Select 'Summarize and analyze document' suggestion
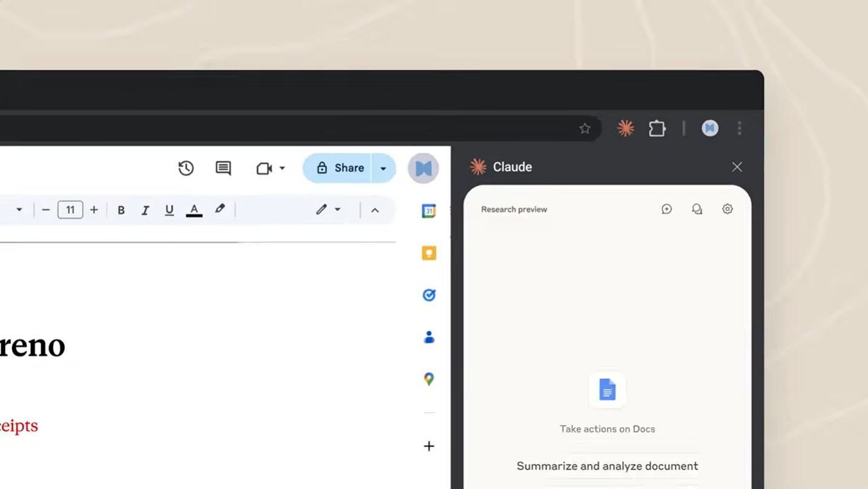Viewport: 868px width, 489px height. click(x=607, y=466)
